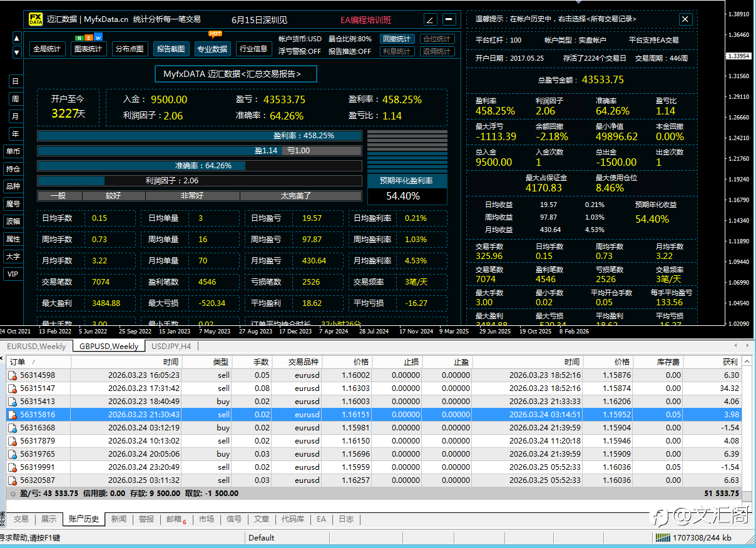Click the 盈利率 458.25% progress bar
The width and height of the screenshot is (756, 548).
pos(200,136)
